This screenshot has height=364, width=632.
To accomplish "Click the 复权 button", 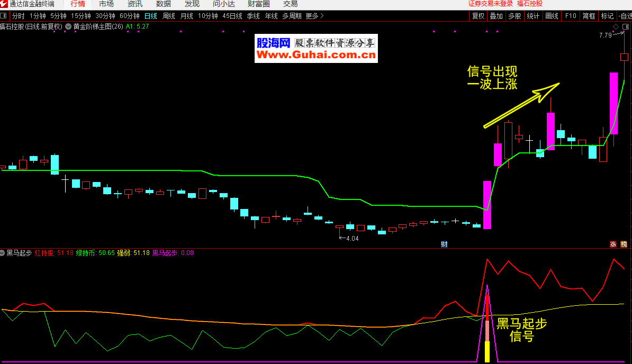I will [x=478, y=16].
